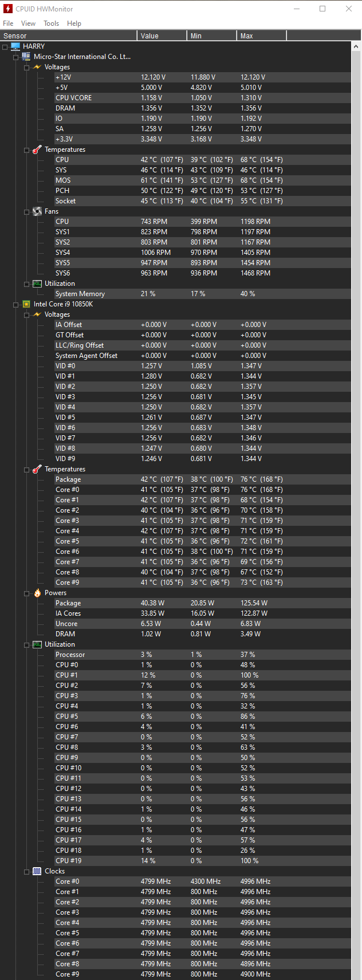
Task: Collapse the motherboard Voltages group
Action: [x=27, y=67]
